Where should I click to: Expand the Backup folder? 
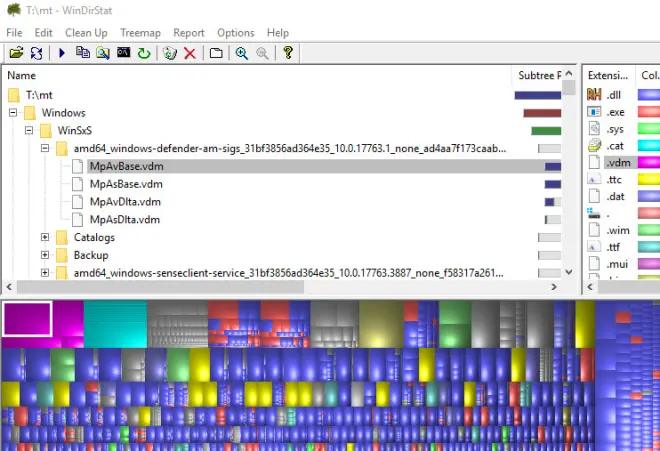click(45, 255)
